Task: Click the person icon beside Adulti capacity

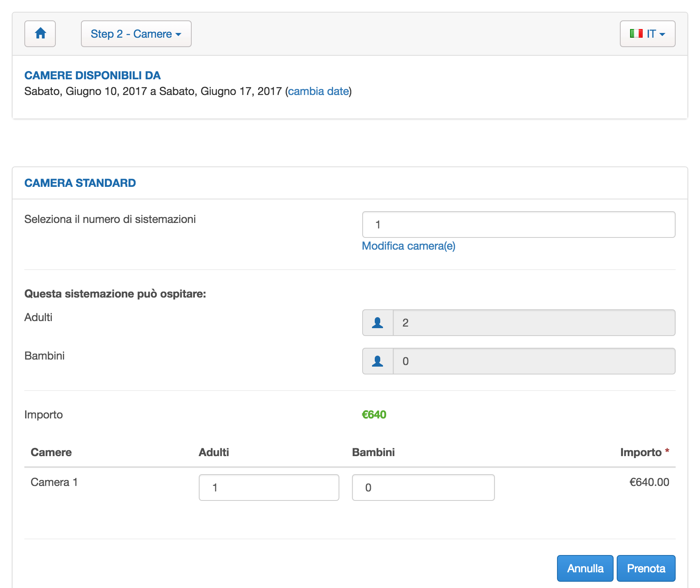Action: click(x=377, y=323)
